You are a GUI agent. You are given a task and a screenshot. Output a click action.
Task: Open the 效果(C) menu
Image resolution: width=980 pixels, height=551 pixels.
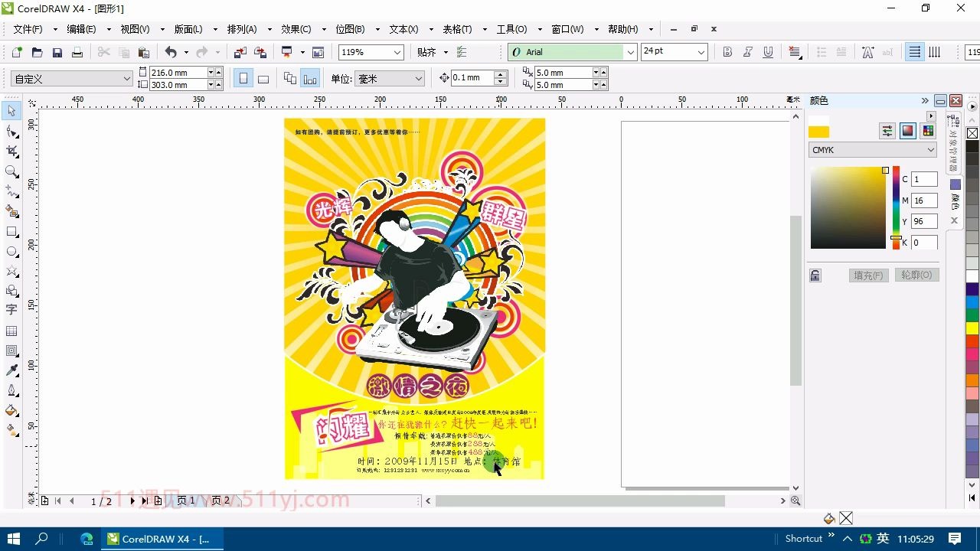tap(296, 29)
